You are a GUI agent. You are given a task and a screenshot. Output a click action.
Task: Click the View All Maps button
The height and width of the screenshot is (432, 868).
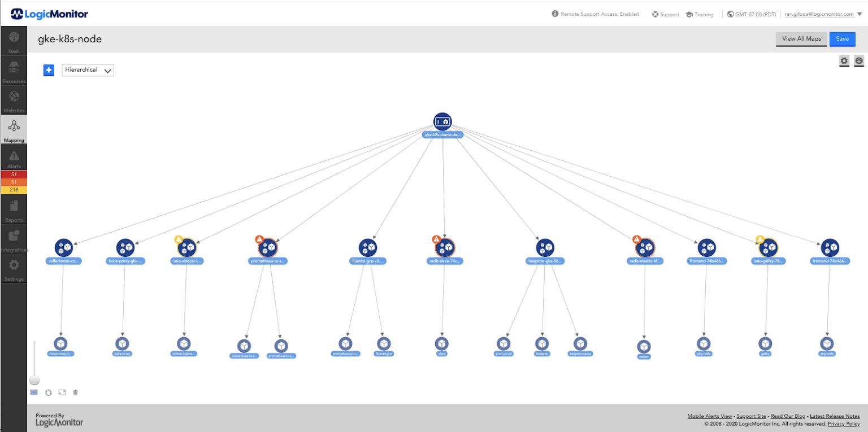[x=801, y=39]
